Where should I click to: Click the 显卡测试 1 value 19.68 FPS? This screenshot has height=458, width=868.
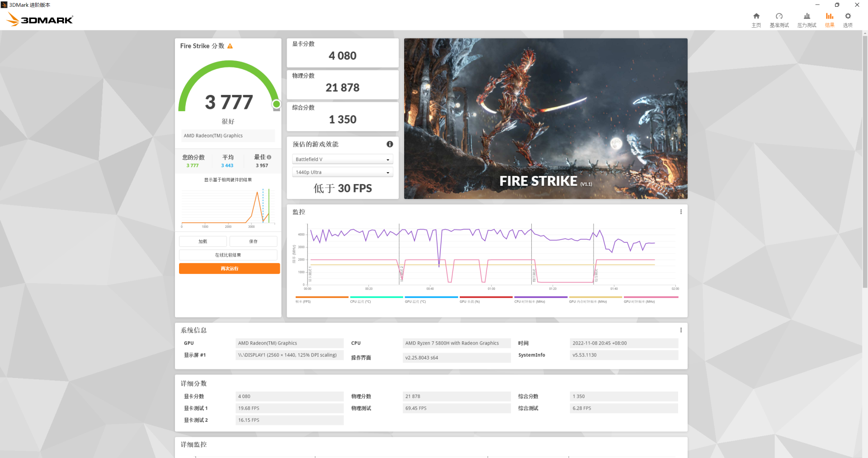point(289,408)
